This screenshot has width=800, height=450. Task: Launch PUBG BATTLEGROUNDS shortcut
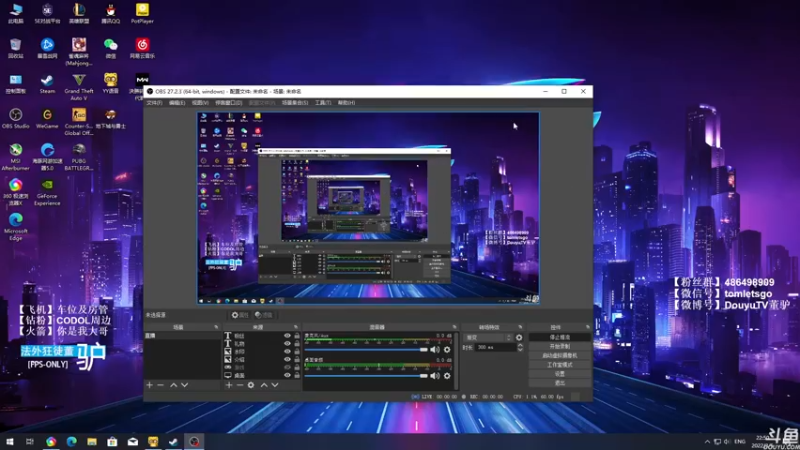(79, 157)
